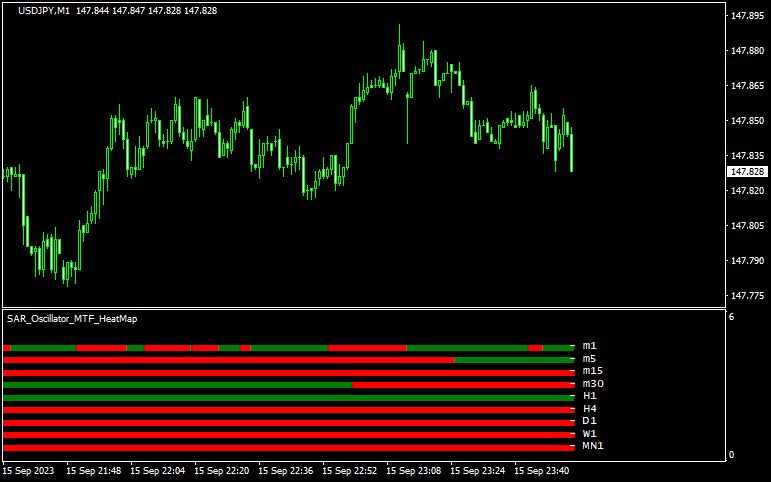
Task: Click the 147.790 price scale value
Action: click(x=747, y=260)
